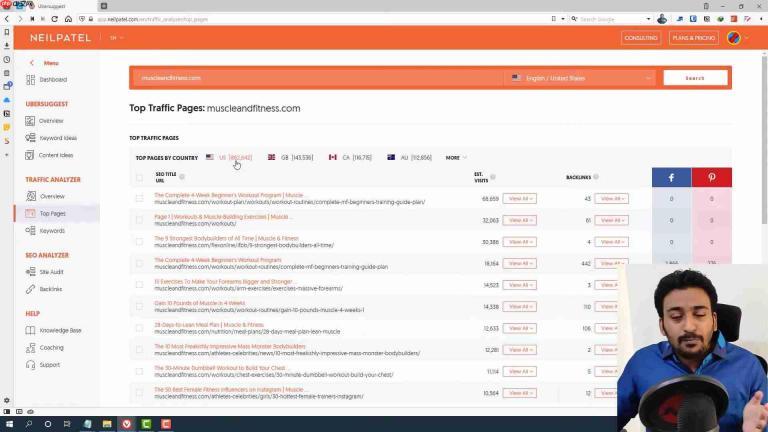This screenshot has height=432, width=768.
Task: Open Knowledge Base help item
Action: click(x=53, y=330)
